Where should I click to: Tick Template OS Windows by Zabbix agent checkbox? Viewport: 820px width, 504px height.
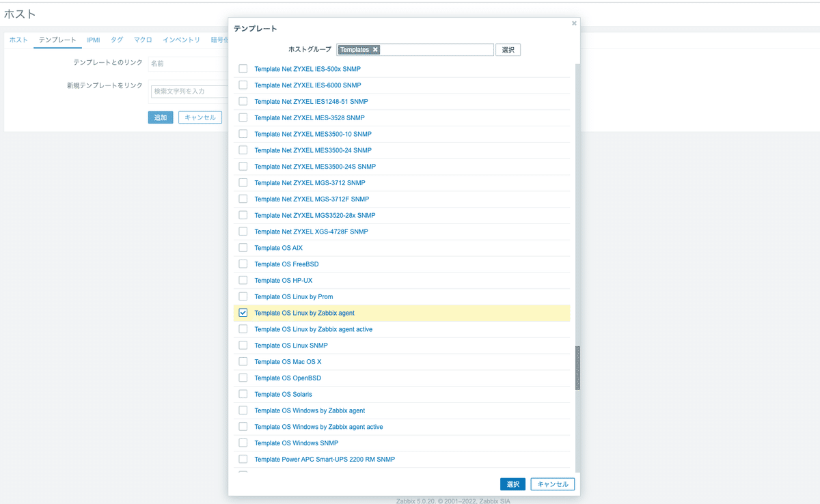click(x=243, y=410)
